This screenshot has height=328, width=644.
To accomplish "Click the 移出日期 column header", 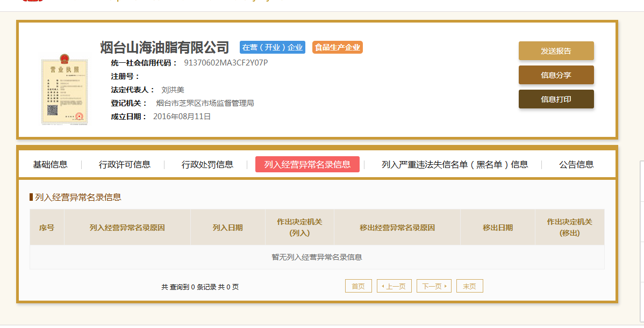I will (498, 228).
